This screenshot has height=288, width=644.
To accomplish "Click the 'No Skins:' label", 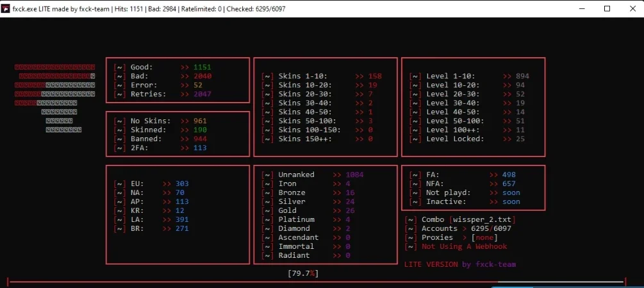I will click(x=151, y=121).
